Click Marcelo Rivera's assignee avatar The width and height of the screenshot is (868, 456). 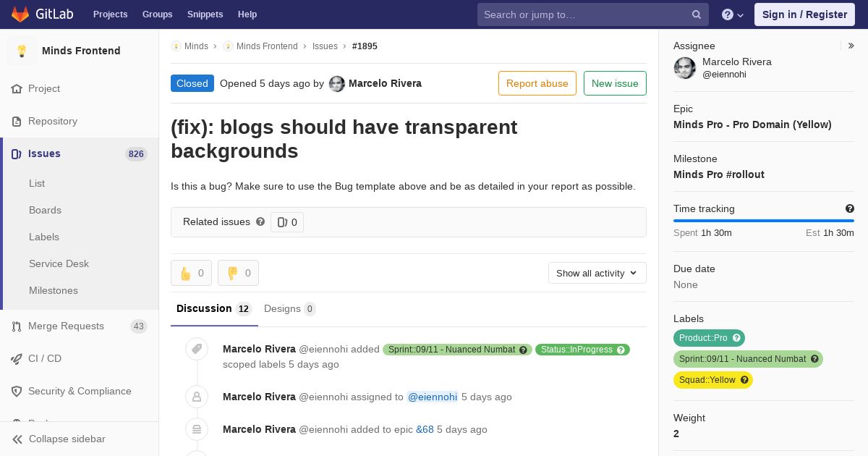[685, 68]
